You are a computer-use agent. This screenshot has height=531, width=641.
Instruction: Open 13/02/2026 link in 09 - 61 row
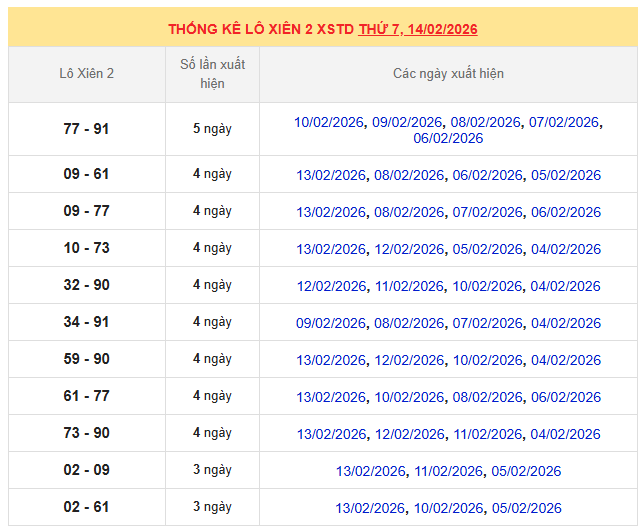pyautogui.click(x=331, y=175)
